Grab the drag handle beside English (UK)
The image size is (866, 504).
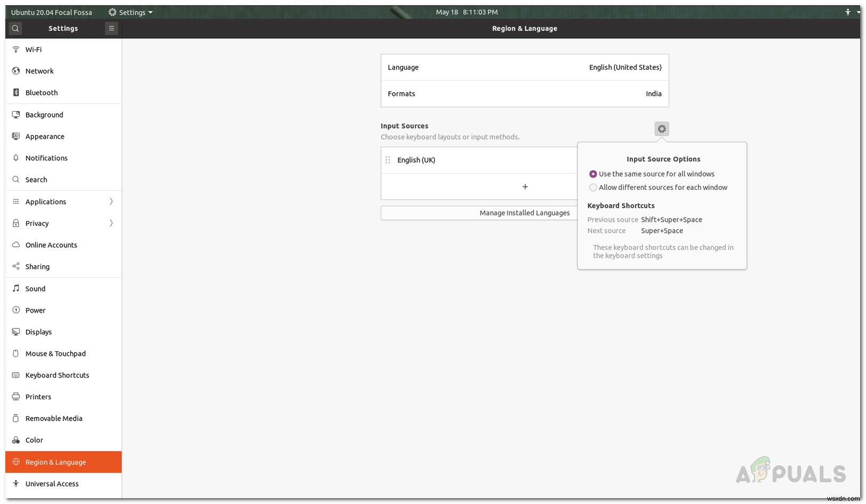[x=388, y=159]
